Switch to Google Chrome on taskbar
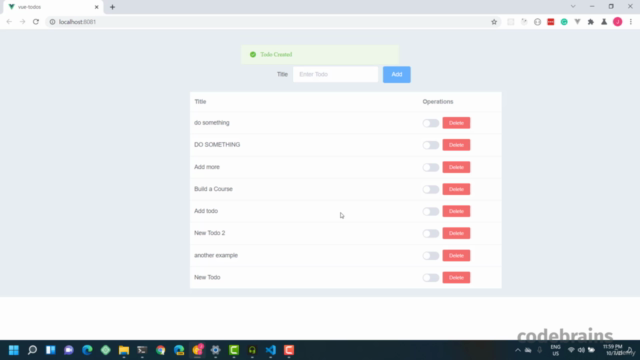 160,350
